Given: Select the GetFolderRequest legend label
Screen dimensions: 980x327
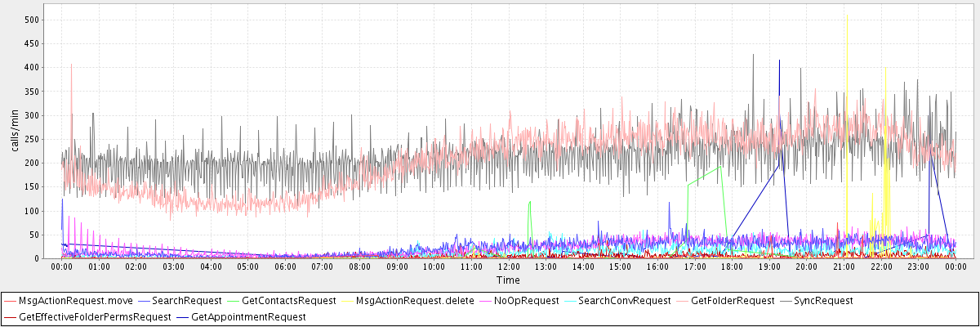Looking at the screenshot, I should 732,301.
